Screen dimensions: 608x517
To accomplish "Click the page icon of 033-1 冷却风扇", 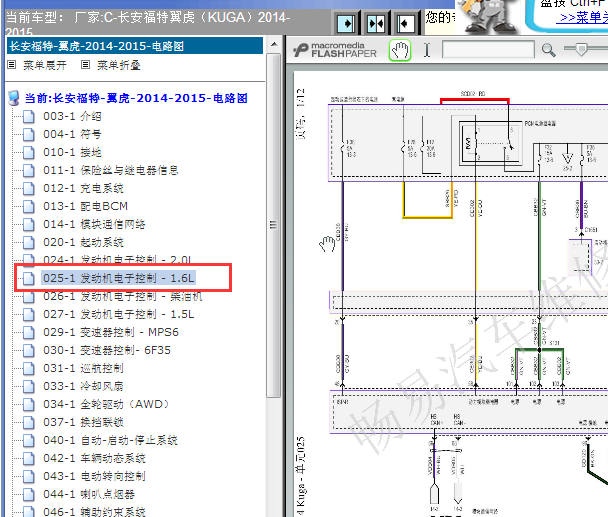I will point(28,386).
